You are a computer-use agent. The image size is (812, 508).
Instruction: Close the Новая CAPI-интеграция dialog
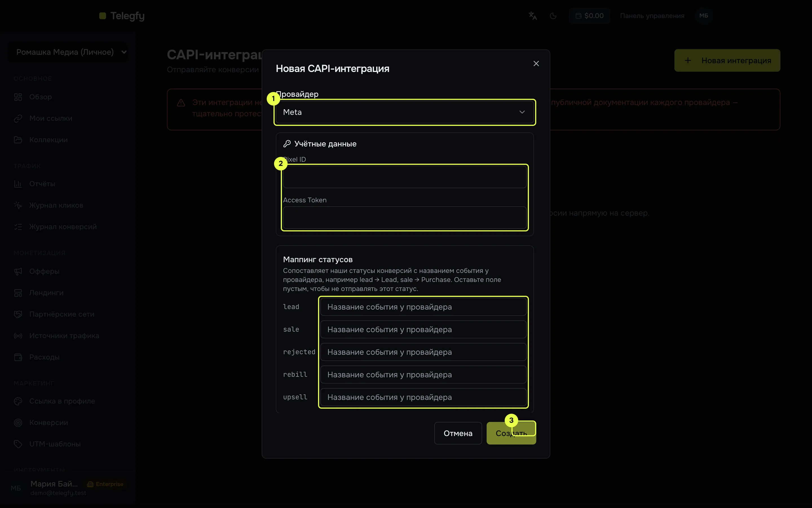point(536,63)
